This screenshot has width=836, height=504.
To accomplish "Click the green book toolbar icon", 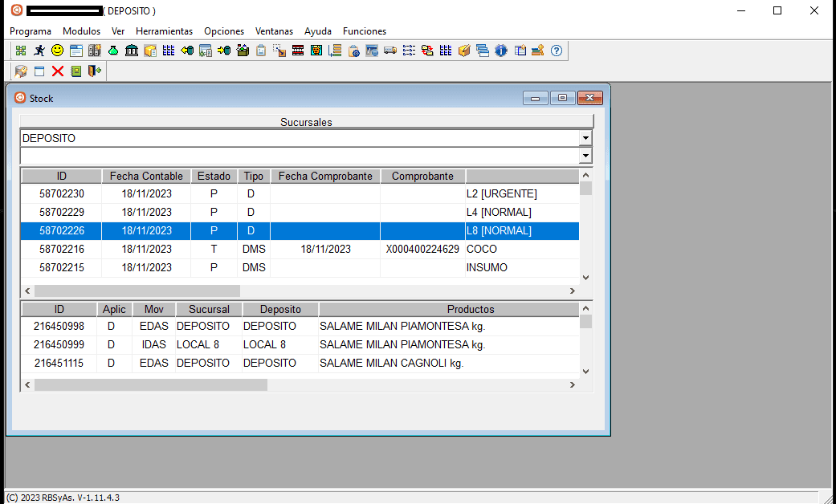I will [x=76, y=71].
